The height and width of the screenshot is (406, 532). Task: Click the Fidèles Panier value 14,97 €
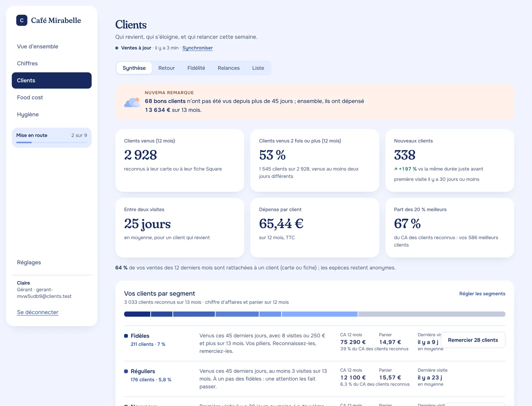[x=390, y=342]
